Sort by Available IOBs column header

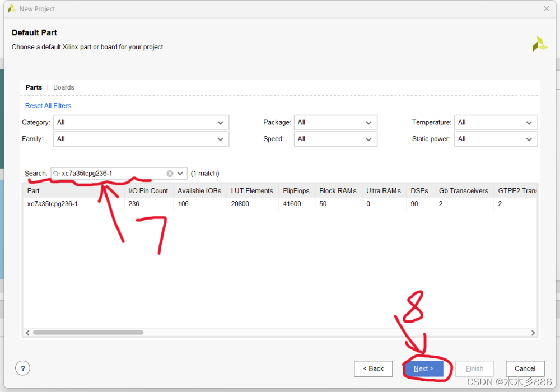200,190
